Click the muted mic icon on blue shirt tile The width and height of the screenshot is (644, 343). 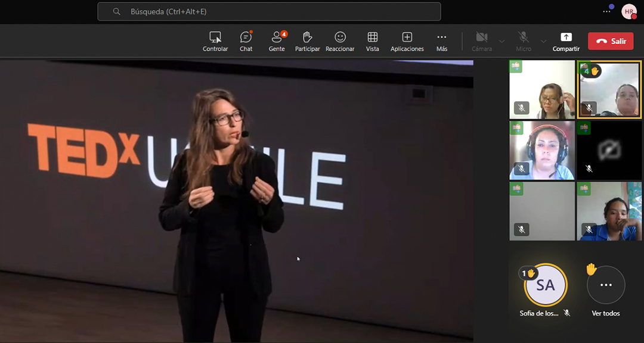click(589, 229)
